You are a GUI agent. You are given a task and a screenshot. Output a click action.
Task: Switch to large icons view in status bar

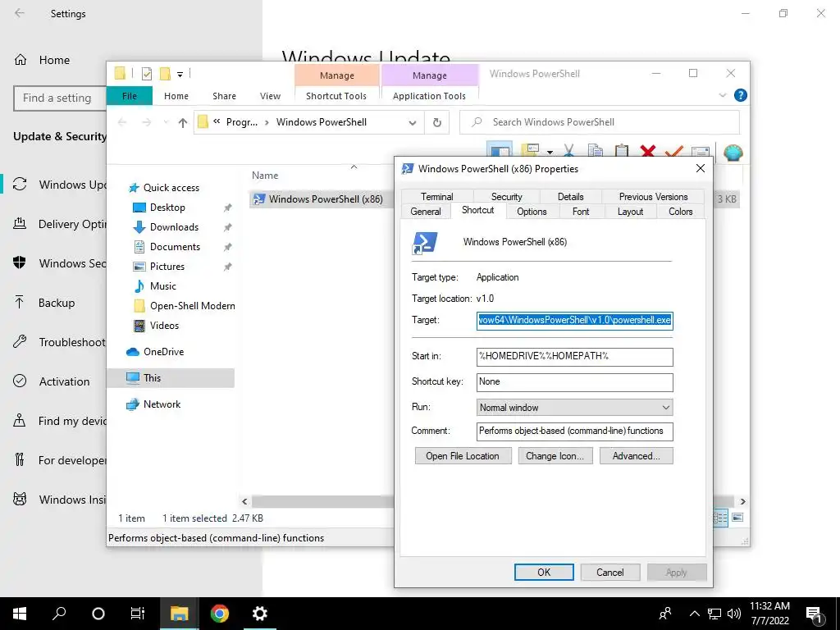737,518
